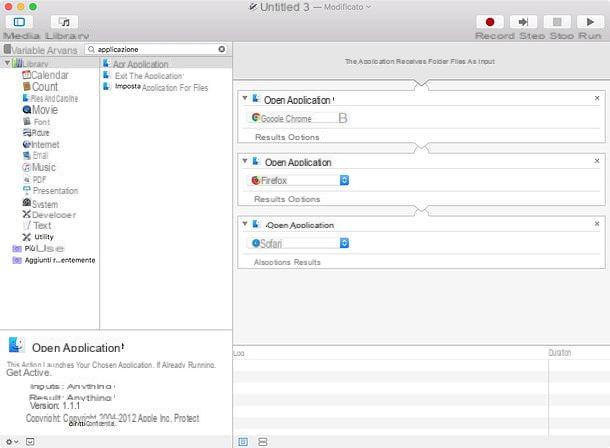This screenshot has height=448, width=610.
Task: Click the Log column header
Action: [x=239, y=353]
